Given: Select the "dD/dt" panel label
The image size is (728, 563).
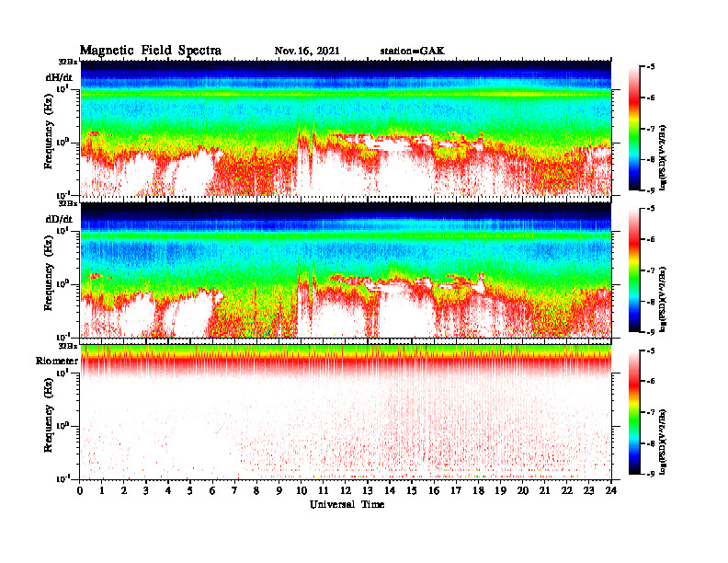Looking at the screenshot, I should 59,219.
